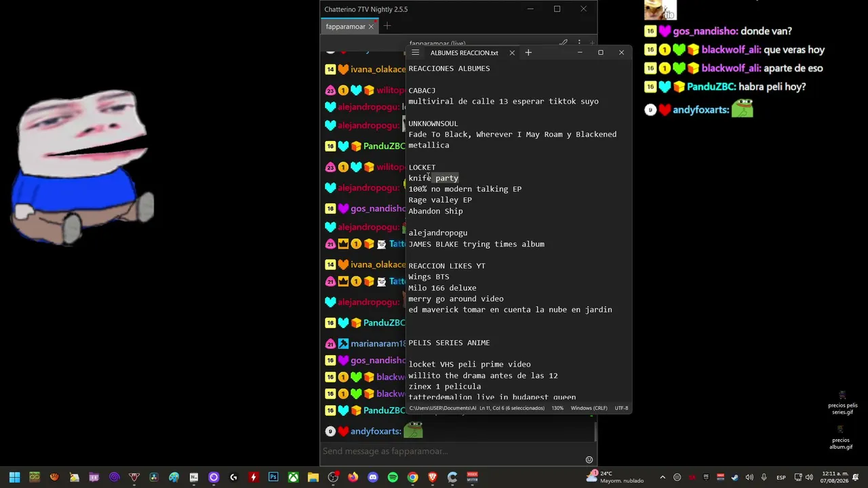Image resolution: width=868 pixels, height=488 pixels.
Task: Open the Twitch app in the taskbar
Action: coord(94,477)
